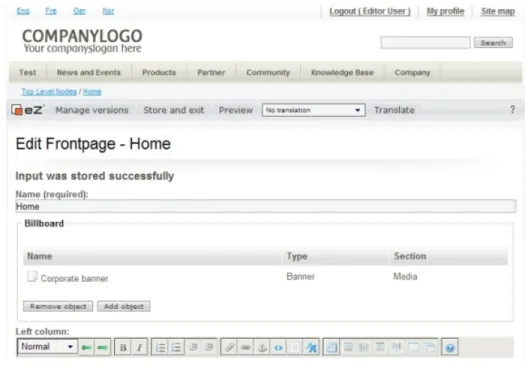
Task: Click the Home breadcrumb link
Action: (x=92, y=92)
